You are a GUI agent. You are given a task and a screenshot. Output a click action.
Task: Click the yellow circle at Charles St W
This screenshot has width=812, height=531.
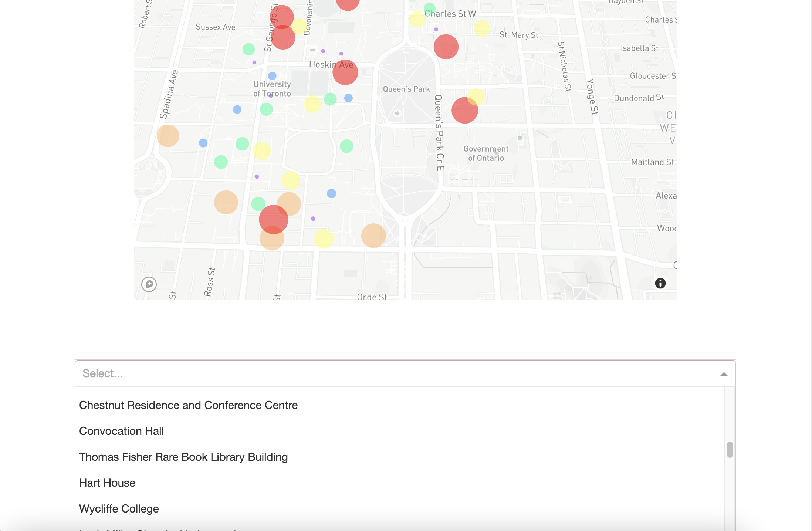417,19
